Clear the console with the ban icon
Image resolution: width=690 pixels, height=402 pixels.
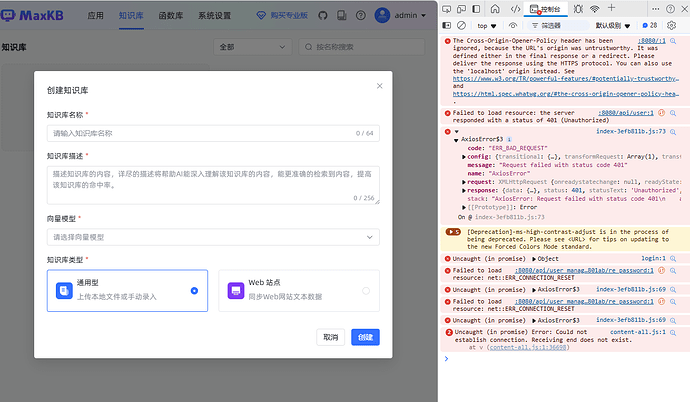pos(461,26)
